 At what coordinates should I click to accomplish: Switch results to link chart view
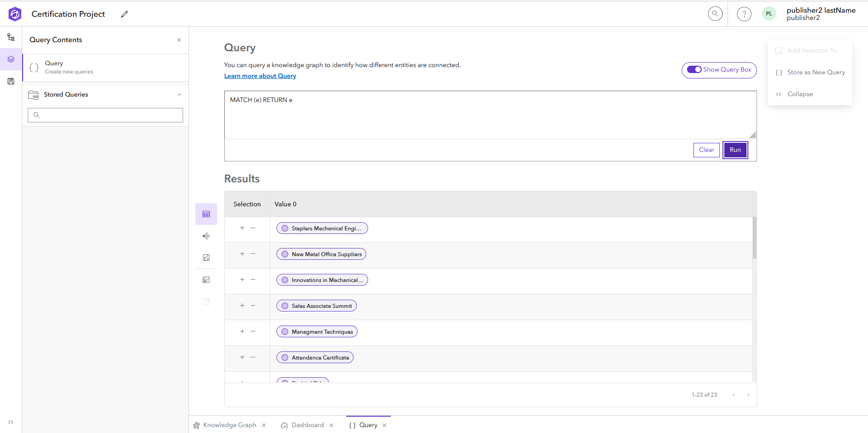(x=206, y=236)
